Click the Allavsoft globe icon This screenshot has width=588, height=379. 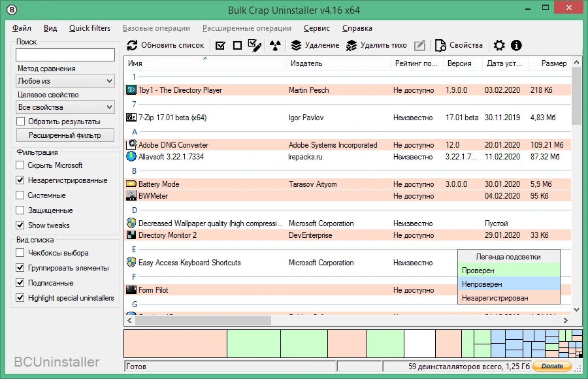tap(131, 156)
